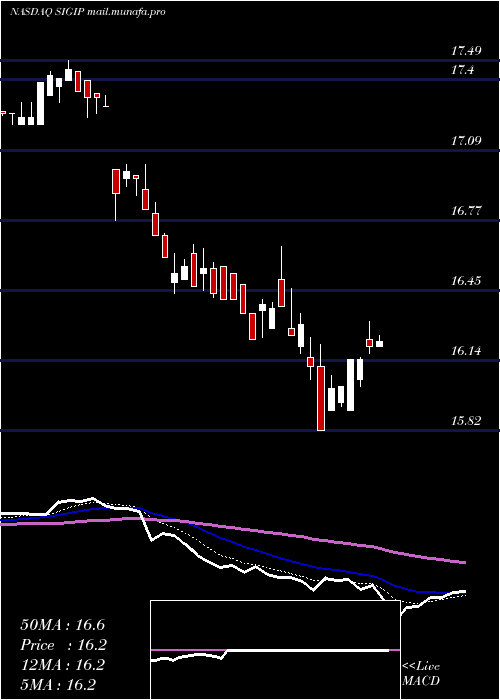Click the 15.82 price level label

466,421
